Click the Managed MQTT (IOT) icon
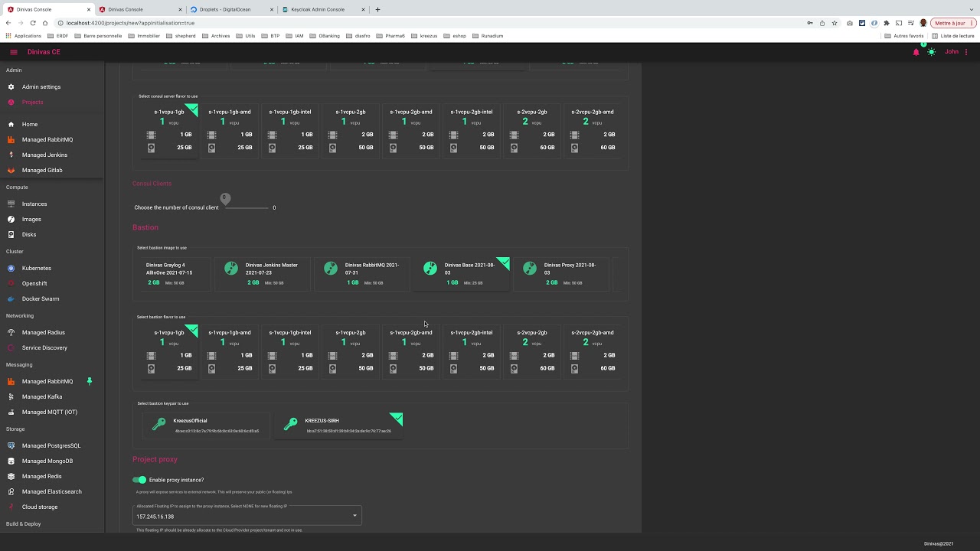 pyautogui.click(x=11, y=412)
